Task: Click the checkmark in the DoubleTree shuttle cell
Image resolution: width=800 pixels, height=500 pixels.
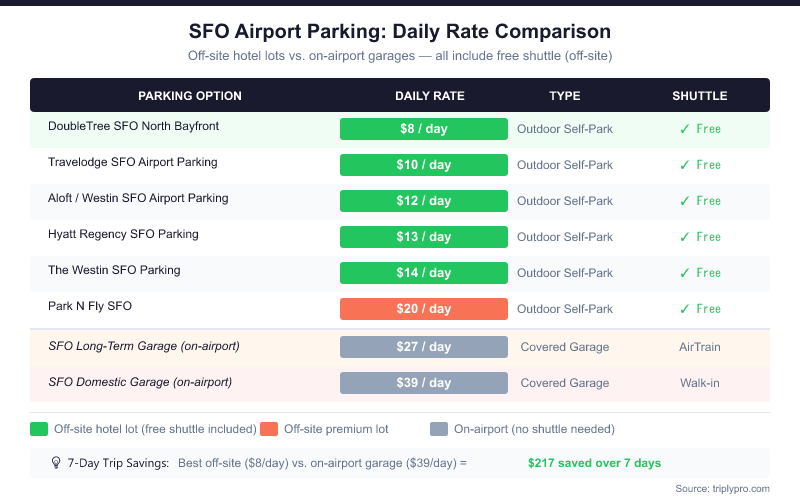Action: pos(684,129)
